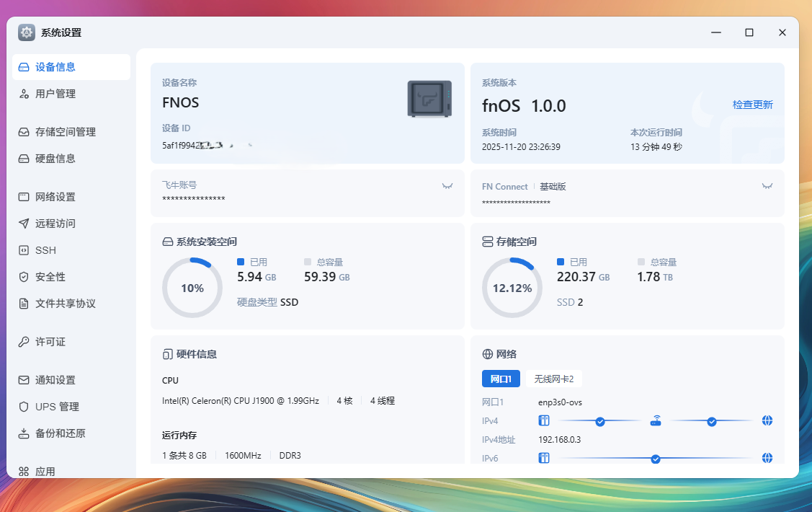This screenshot has height=512, width=812.
Task: Reveal the hidden 飞牛账号 account
Action: pos(447,186)
